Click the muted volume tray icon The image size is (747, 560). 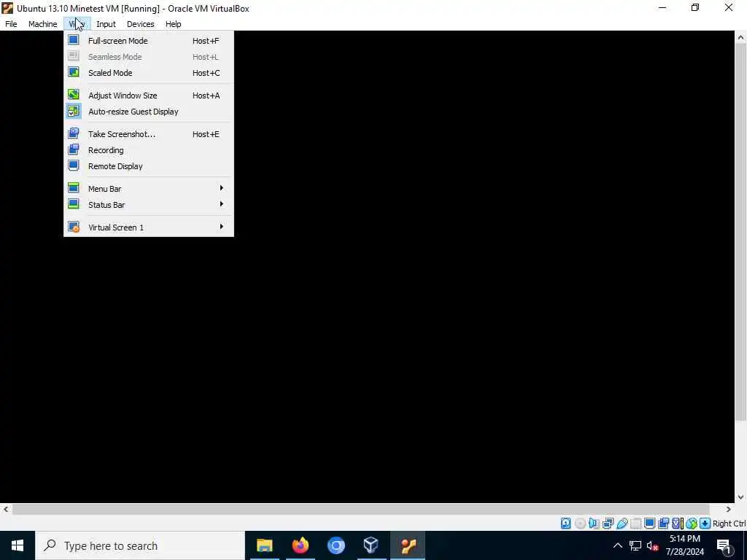[652, 545]
